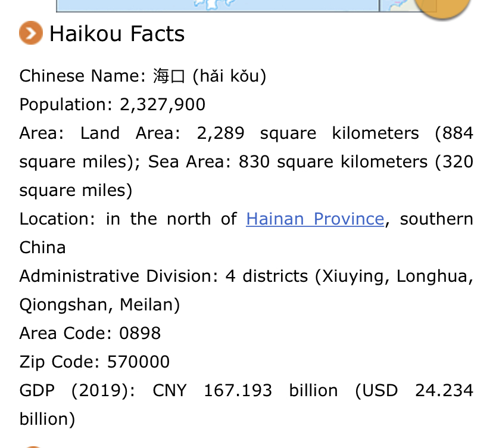The width and height of the screenshot is (493, 448).
Task: Select the Chinese Name line with 海口
Action: tap(143, 76)
